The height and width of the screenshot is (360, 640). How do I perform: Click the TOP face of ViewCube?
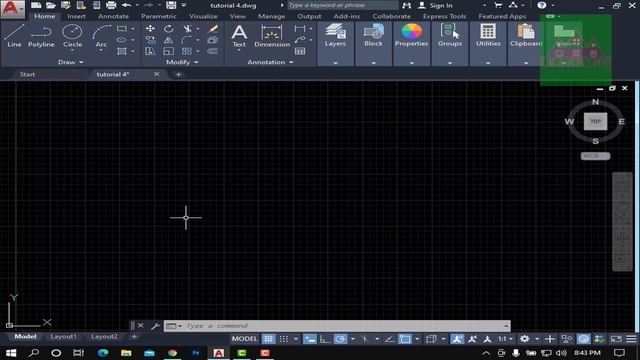tap(595, 122)
